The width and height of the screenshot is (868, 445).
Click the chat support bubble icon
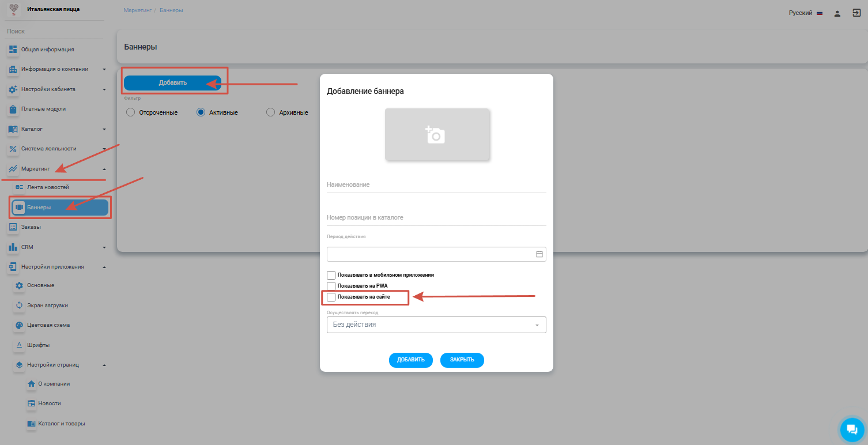click(x=851, y=429)
